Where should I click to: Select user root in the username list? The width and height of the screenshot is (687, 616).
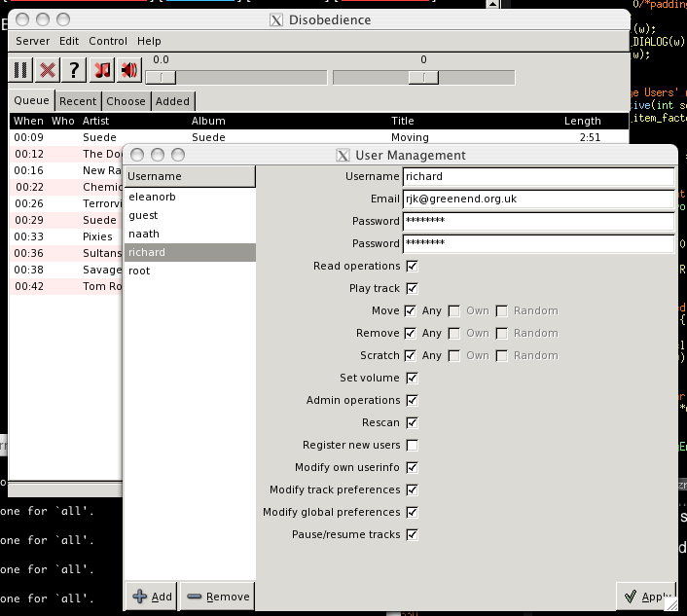[140, 271]
